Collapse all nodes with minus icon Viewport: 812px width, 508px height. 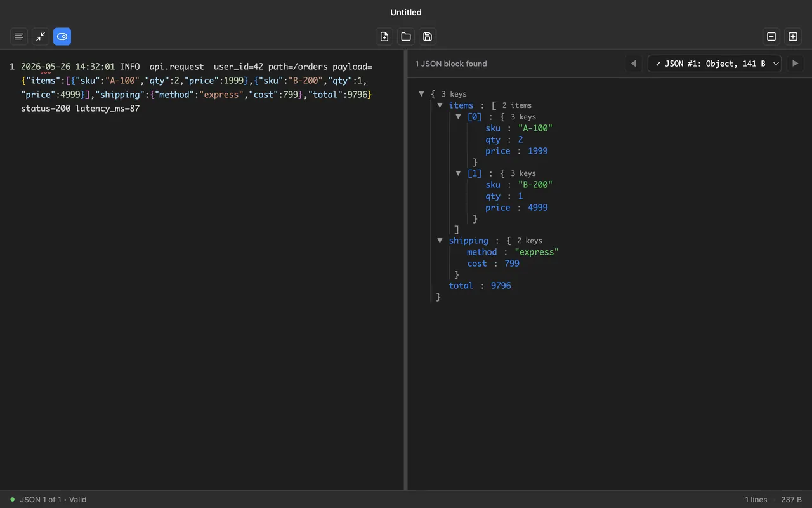click(x=771, y=37)
